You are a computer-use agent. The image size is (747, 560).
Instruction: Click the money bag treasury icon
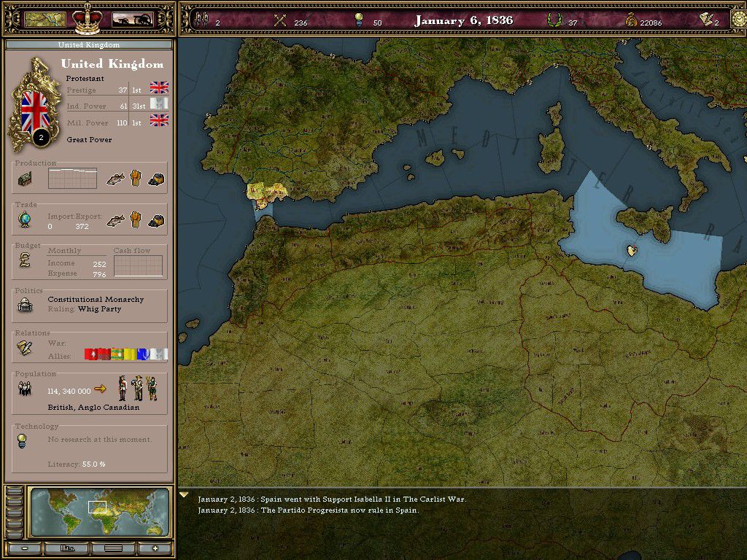click(631, 20)
